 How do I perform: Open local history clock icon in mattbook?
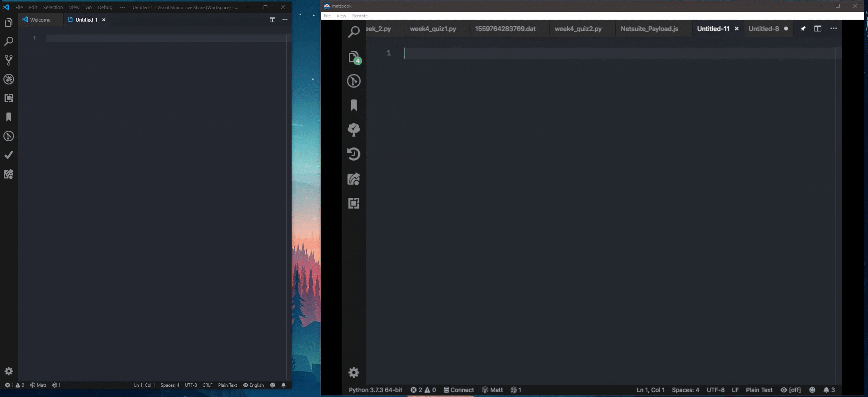354,154
